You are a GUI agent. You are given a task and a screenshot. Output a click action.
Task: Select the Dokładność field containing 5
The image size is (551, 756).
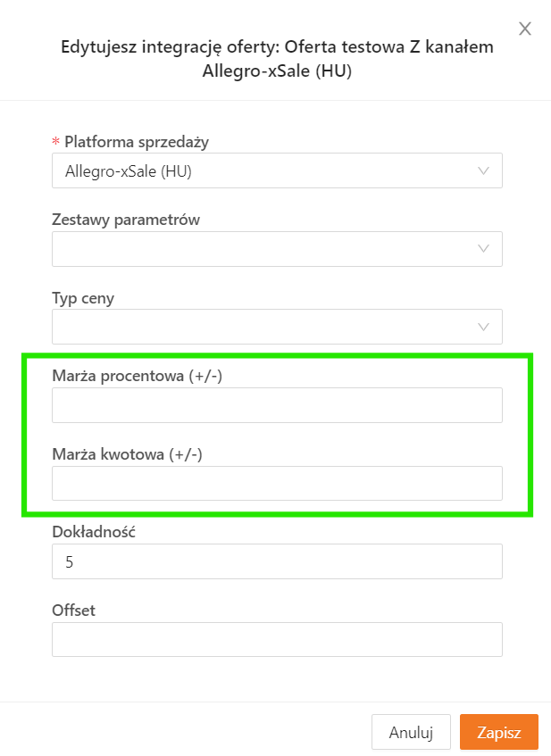point(277,561)
